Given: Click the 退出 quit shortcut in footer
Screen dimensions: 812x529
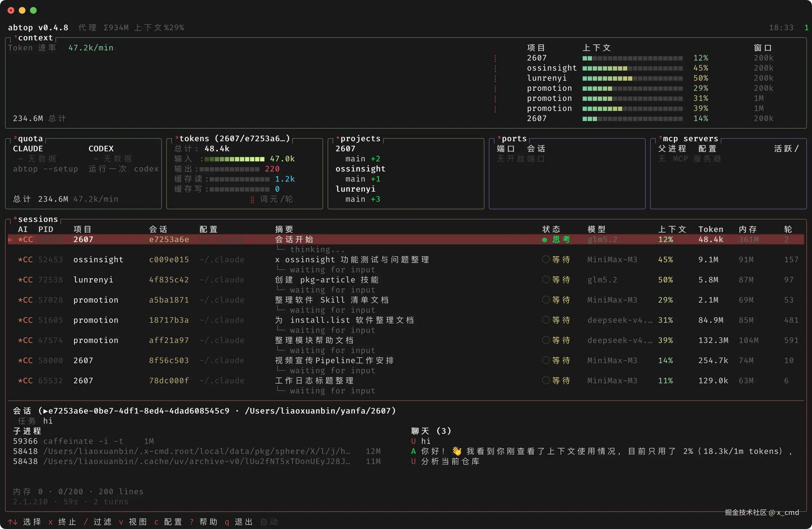Looking at the screenshot, I should 239,522.
